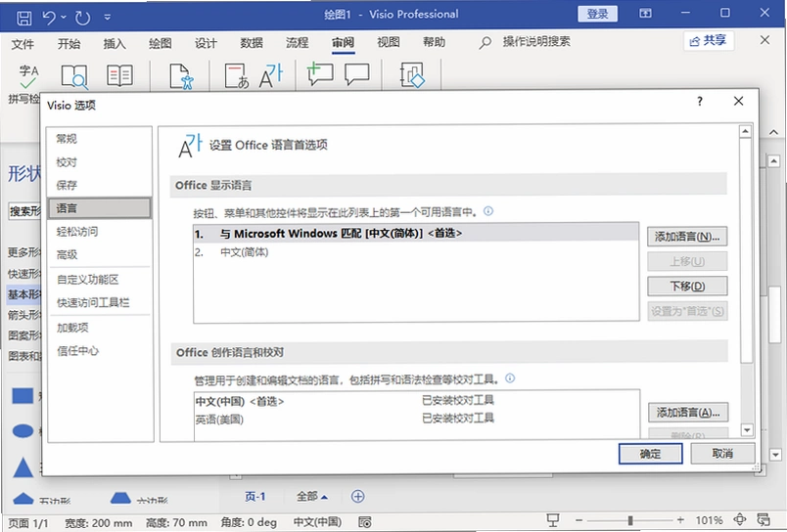Click the language A가 ribbon icon
787x532 pixels.
pyautogui.click(x=271, y=75)
